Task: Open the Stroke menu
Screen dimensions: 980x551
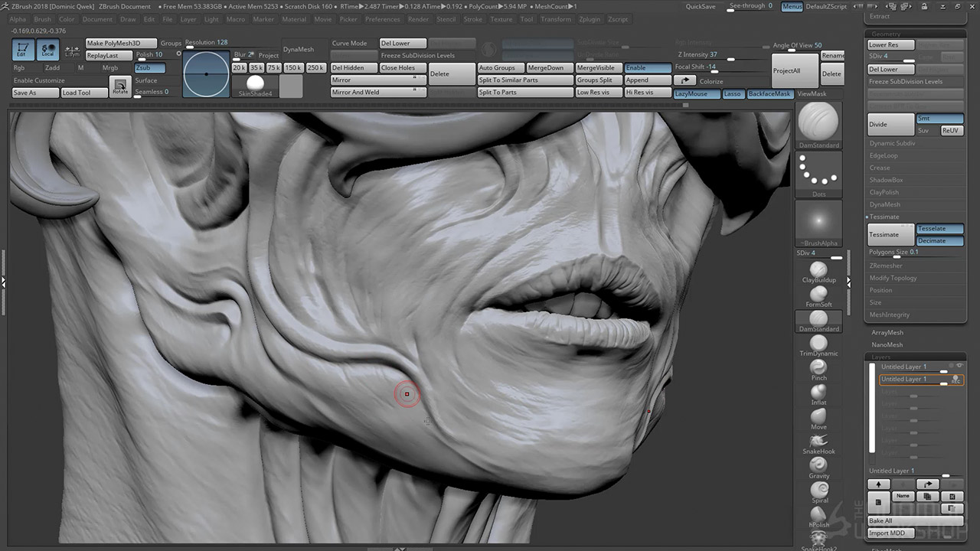Action: click(473, 19)
